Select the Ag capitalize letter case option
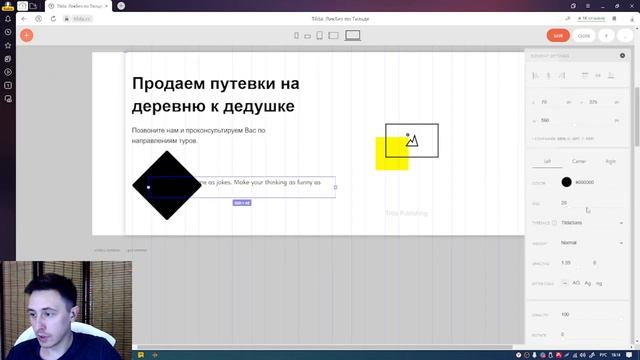This screenshot has height=360, width=640. pos(588,283)
